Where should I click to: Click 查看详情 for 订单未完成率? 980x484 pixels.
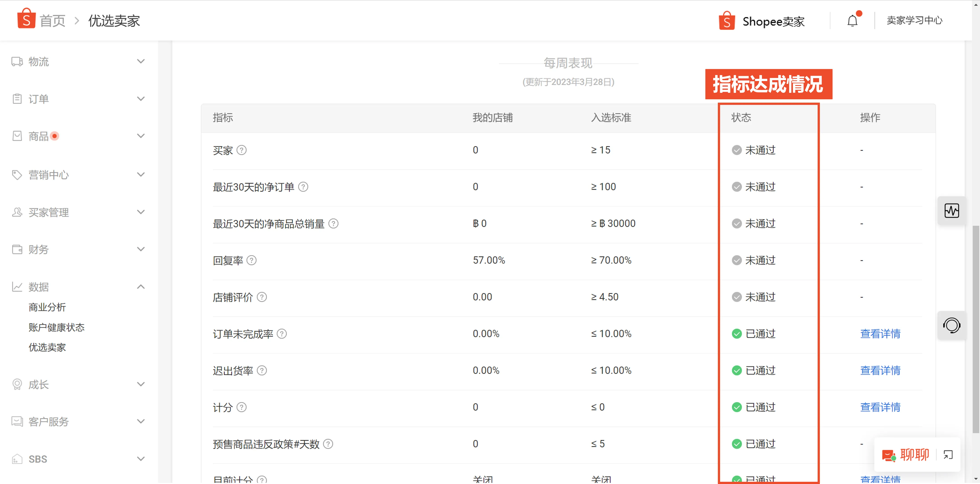[880, 334]
